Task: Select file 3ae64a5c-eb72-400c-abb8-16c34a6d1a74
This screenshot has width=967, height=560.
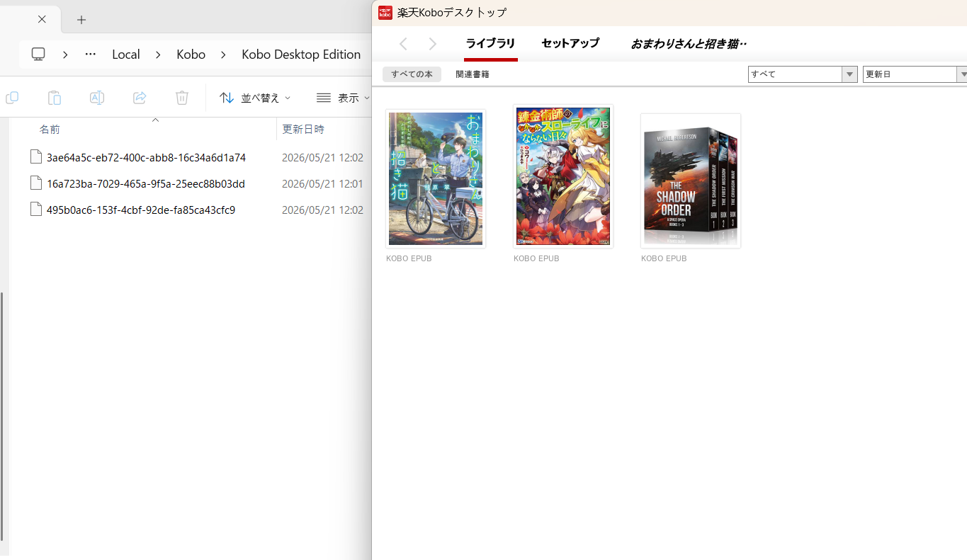Action: pos(146,157)
